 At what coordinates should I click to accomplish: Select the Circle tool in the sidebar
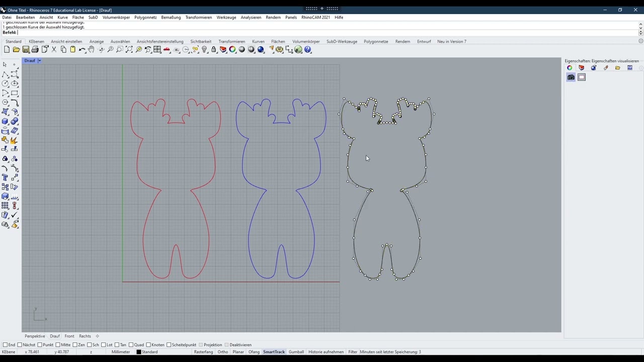click(x=5, y=83)
